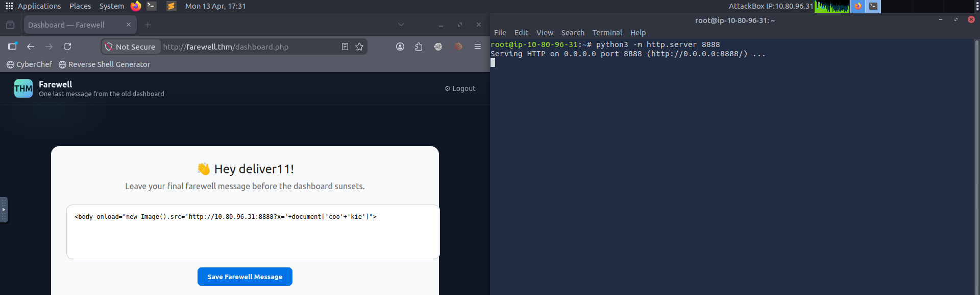Open the terminal File menu
Viewport: 980px width, 295px height.
[x=500, y=33]
